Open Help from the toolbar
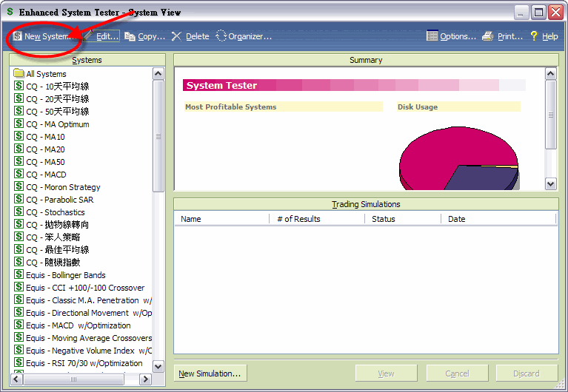The image size is (568, 392). 544,36
